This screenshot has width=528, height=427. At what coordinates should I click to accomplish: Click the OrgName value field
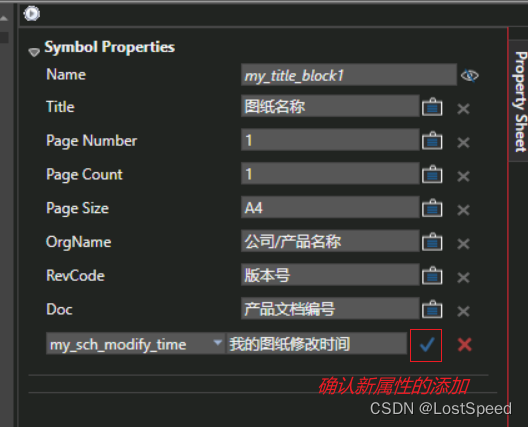[330, 241]
